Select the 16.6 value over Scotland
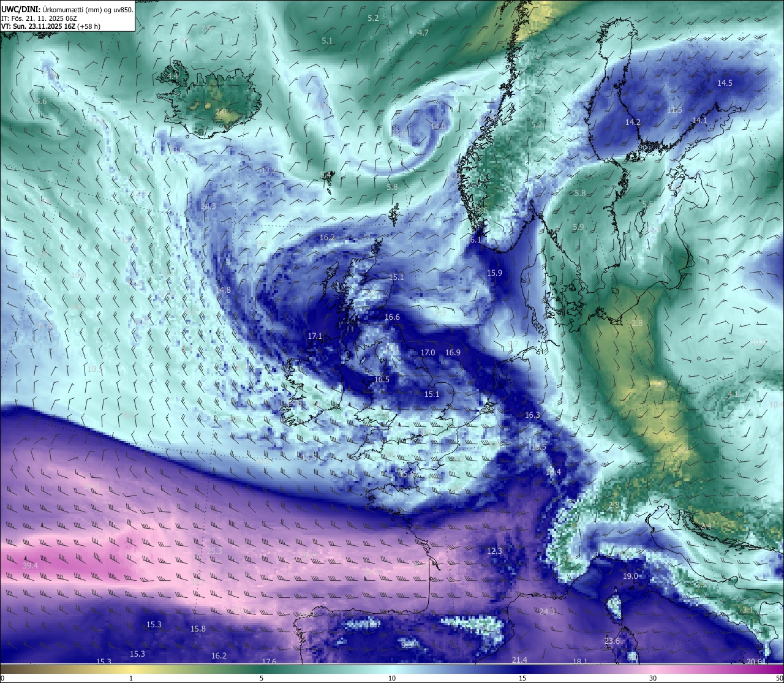This screenshot has height=683, width=784. tap(392, 317)
